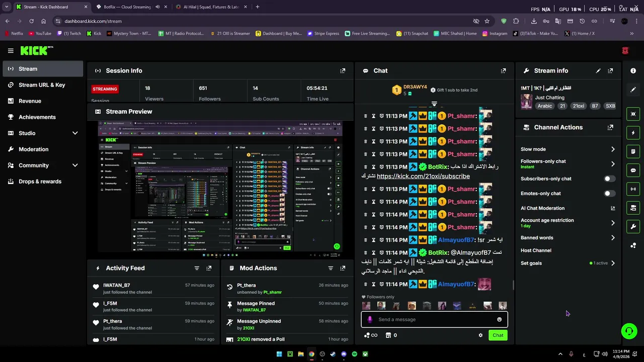Click the Send a message input field
Image resolution: width=644 pixels, height=362 pixels.
tap(435, 320)
